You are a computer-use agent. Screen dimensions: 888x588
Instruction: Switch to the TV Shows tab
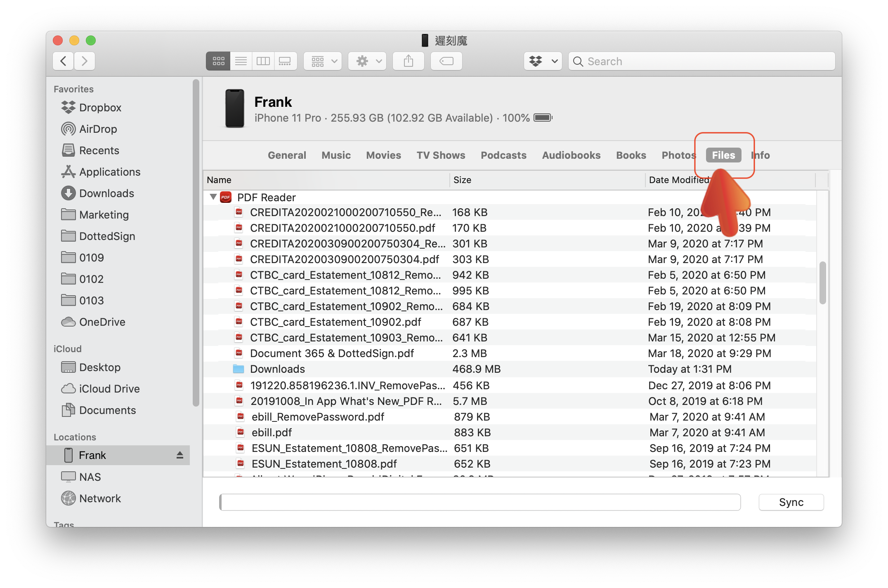coord(441,155)
